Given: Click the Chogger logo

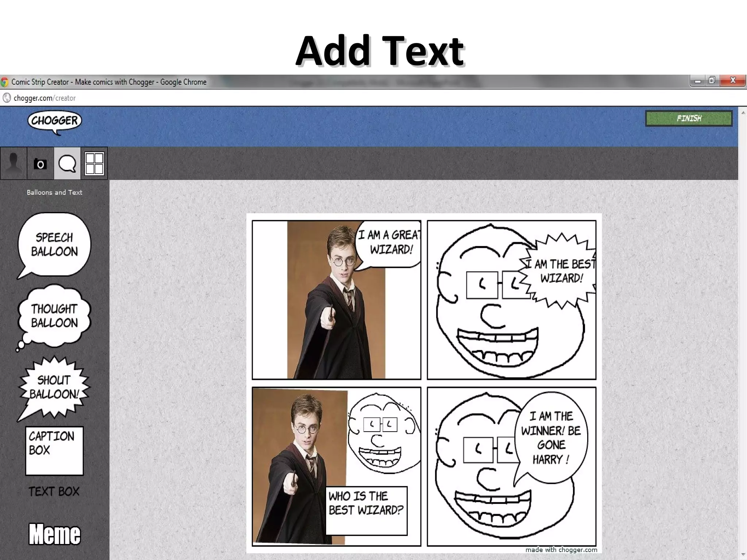Looking at the screenshot, I should (x=55, y=122).
